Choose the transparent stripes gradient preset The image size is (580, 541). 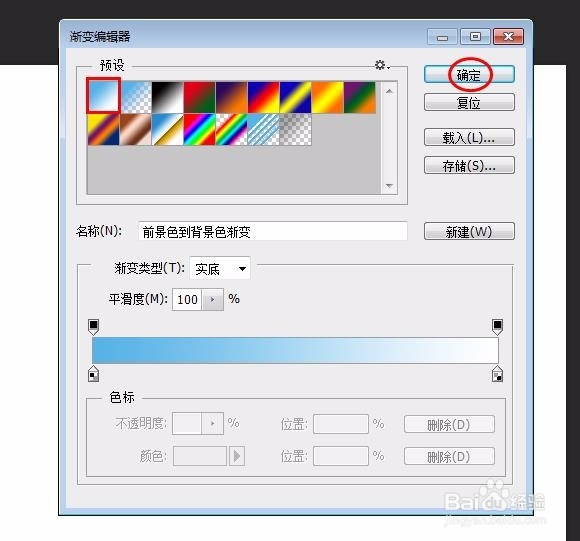(x=263, y=129)
